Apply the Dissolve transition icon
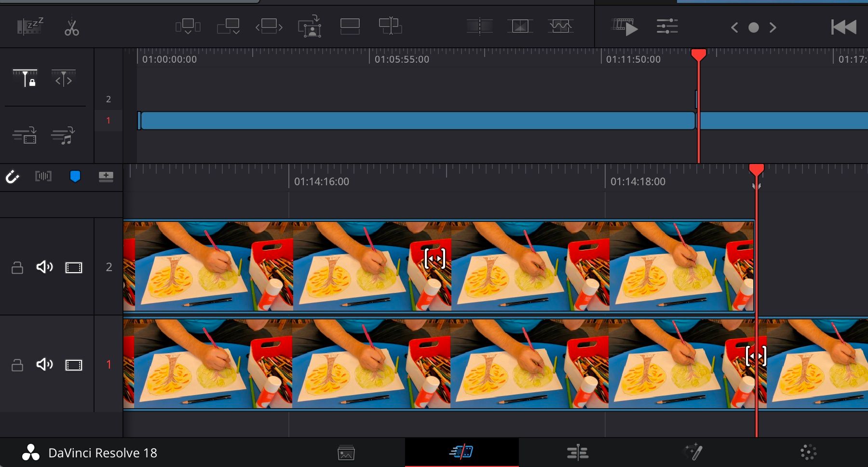868x467 pixels. tap(520, 27)
